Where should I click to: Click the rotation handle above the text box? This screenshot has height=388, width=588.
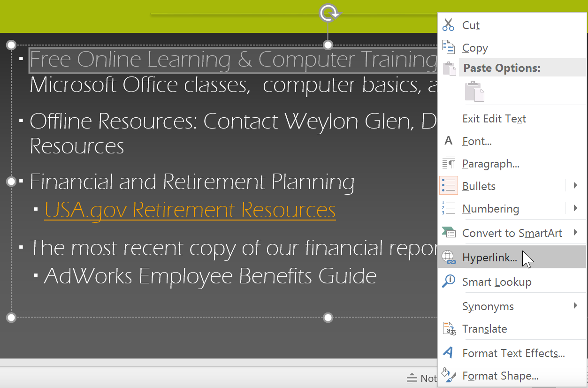tap(328, 13)
